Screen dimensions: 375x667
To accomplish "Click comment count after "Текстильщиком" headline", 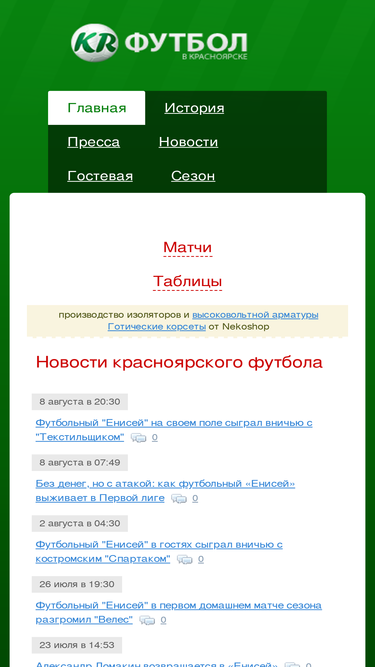I will tap(155, 437).
